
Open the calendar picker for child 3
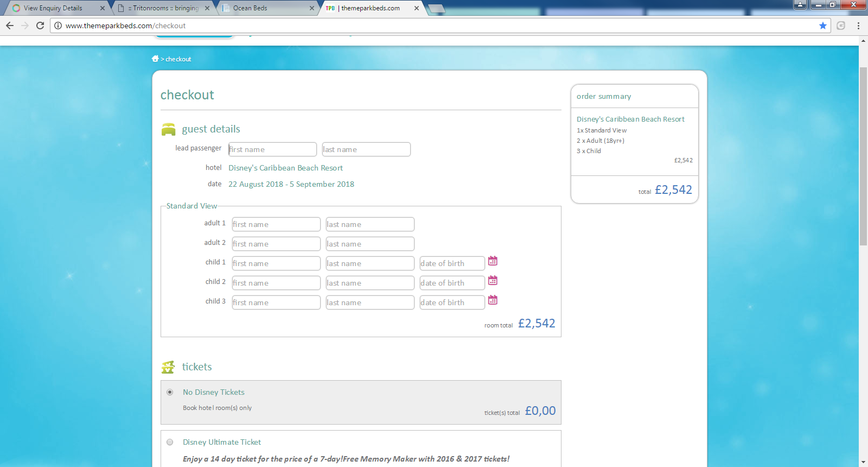pyautogui.click(x=493, y=300)
